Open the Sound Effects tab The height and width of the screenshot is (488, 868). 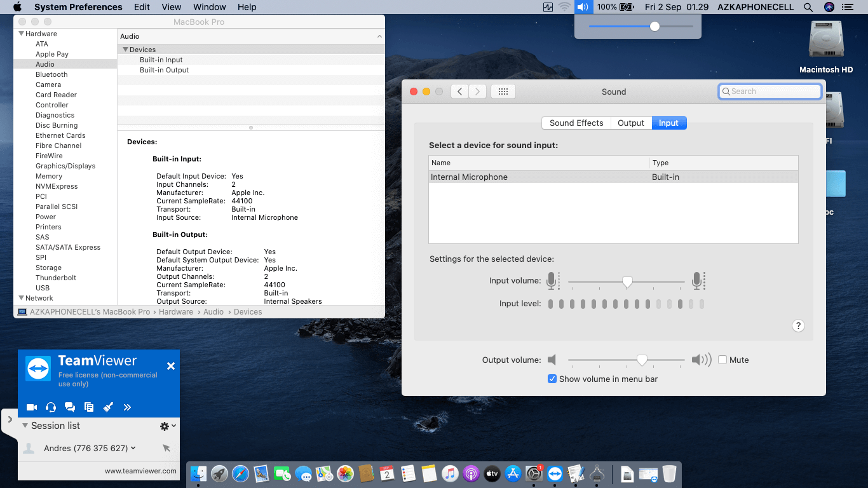coord(576,123)
